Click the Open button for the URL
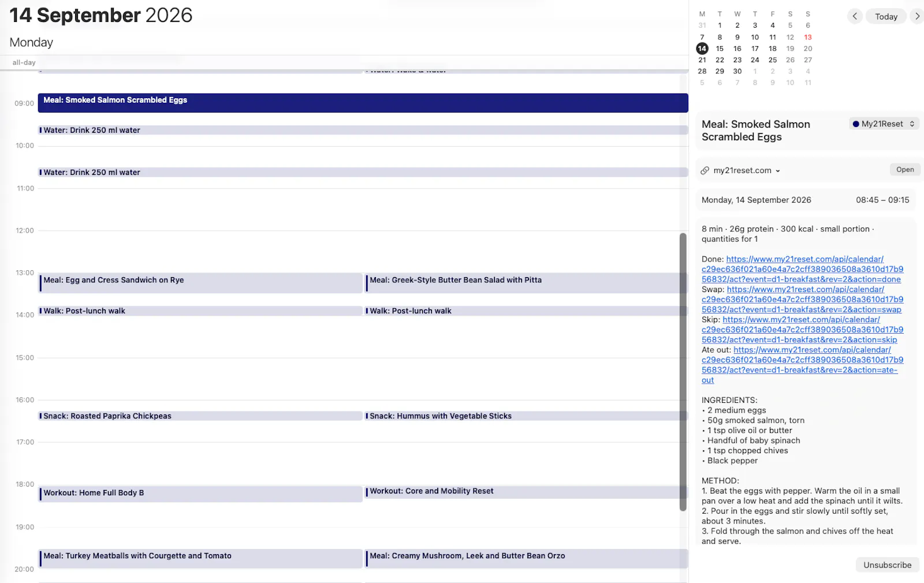The image size is (924, 583). click(905, 170)
